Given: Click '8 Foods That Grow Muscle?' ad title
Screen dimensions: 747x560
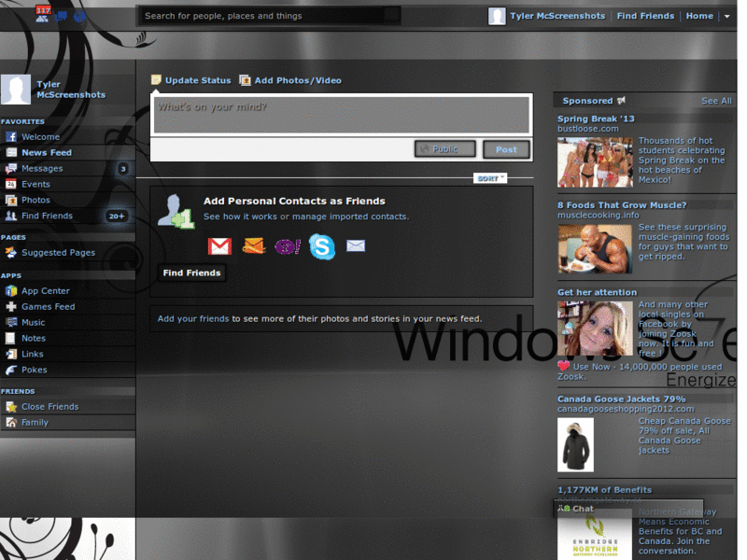Looking at the screenshot, I should pyautogui.click(x=622, y=205).
